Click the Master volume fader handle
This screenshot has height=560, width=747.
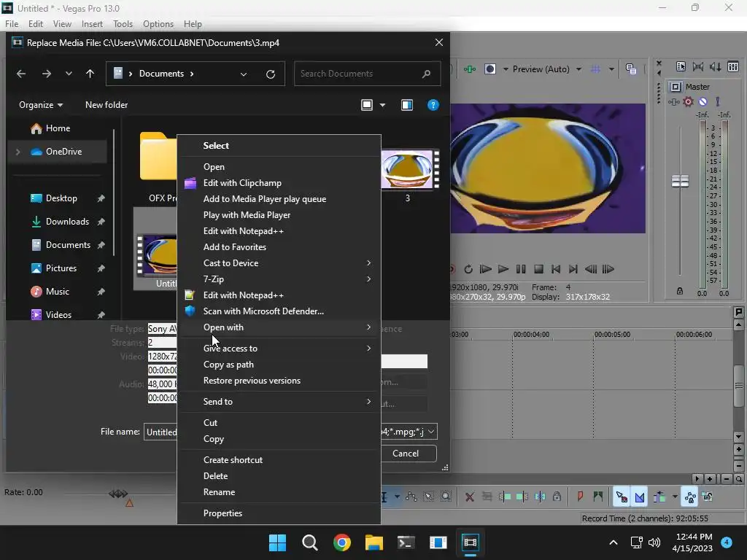[680, 182]
